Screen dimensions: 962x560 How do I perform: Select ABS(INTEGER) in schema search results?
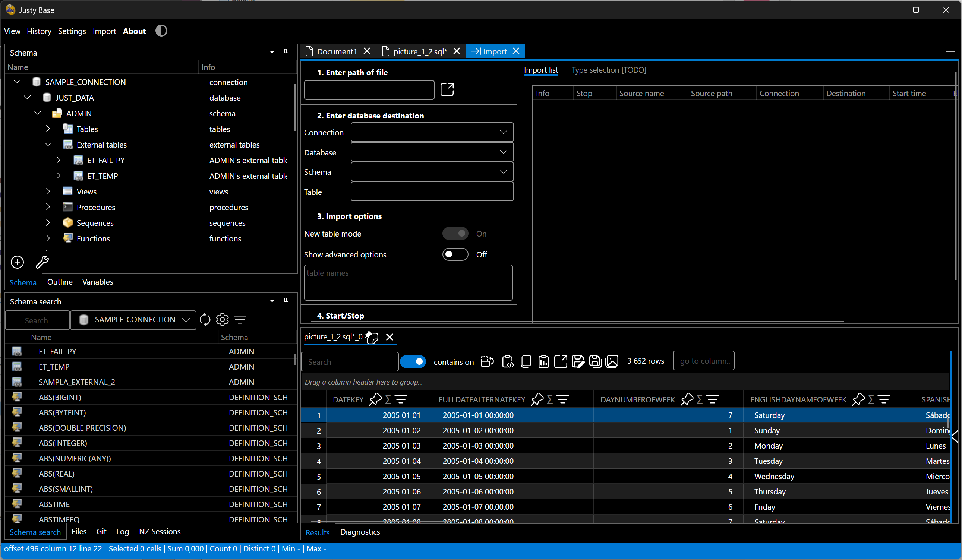tap(63, 443)
